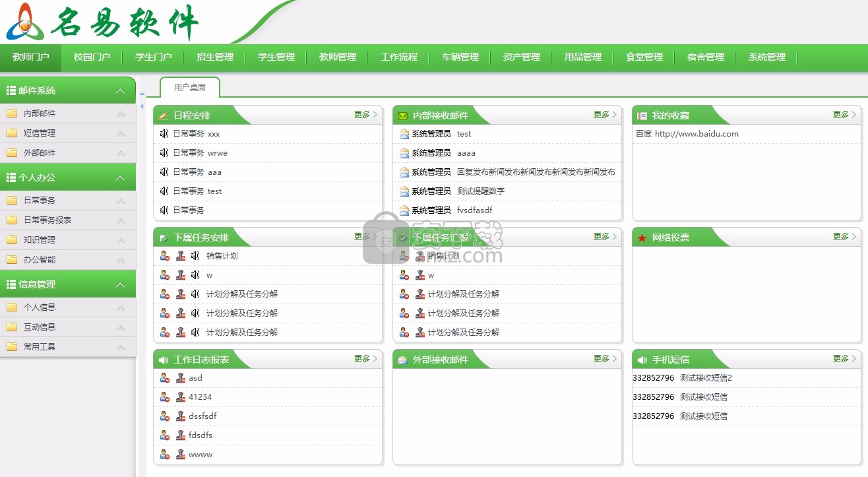Open the 用品管理 menu
Image resolution: width=868 pixels, height=477 pixels.
click(x=583, y=57)
